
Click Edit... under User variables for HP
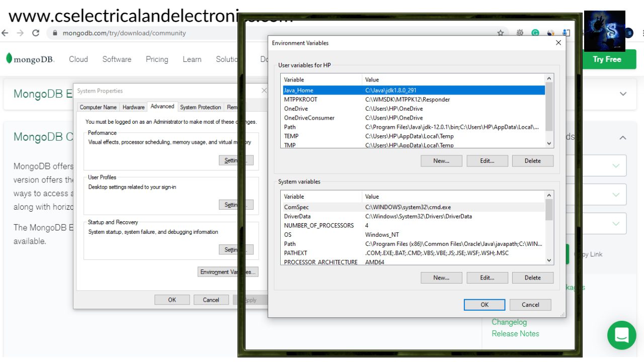coord(487,161)
